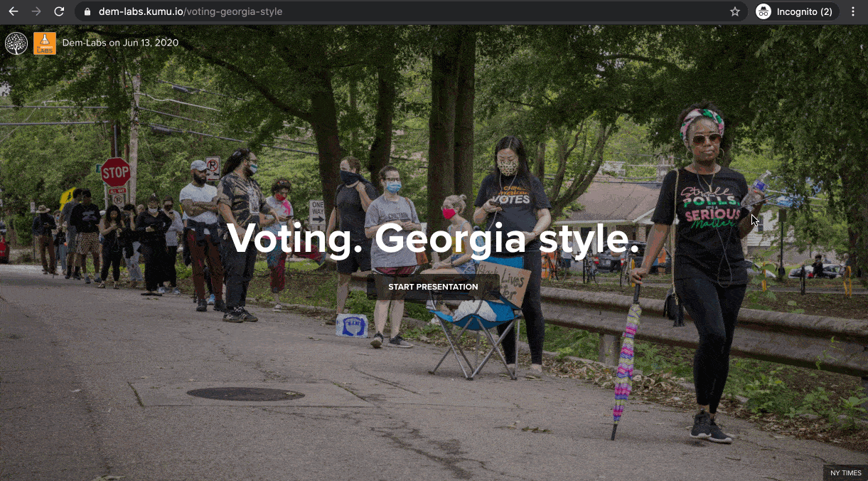
Task: Click the Voting. Georgia style. heading
Action: click(433, 238)
